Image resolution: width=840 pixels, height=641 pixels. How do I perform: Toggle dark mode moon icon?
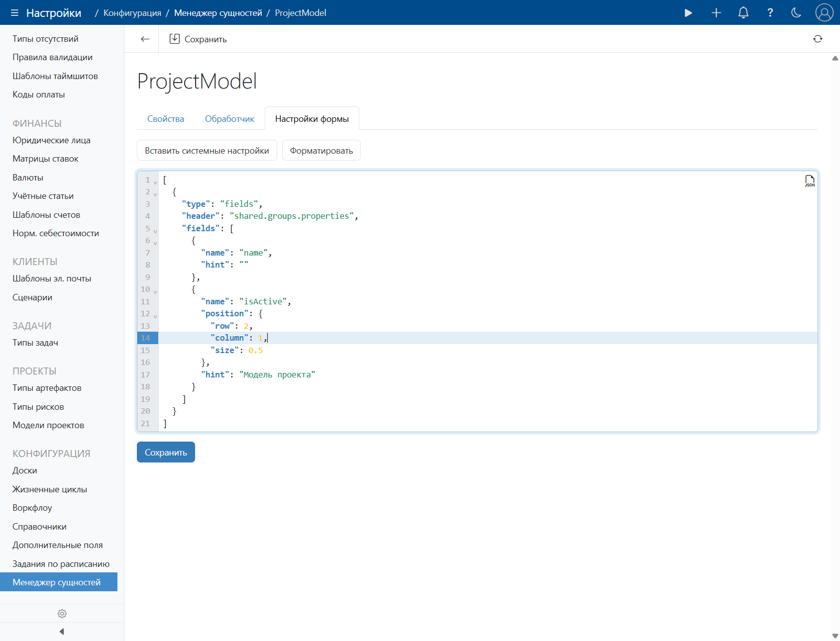[x=796, y=13]
